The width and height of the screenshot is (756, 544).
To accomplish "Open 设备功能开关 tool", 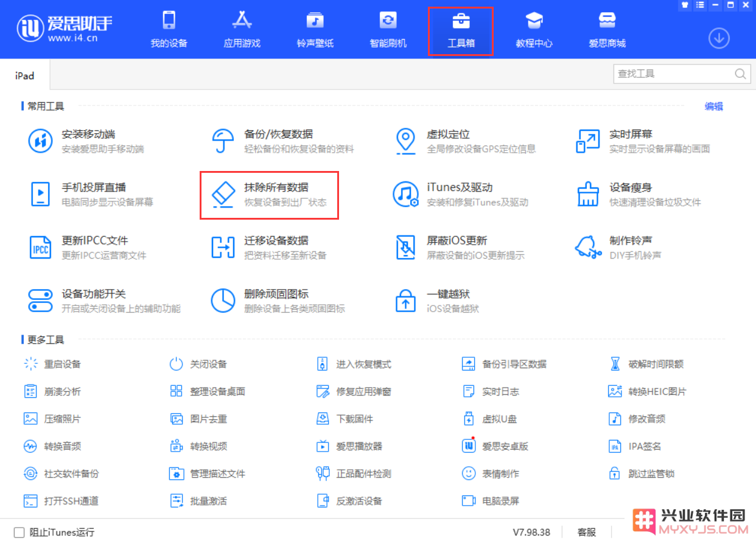I will [105, 301].
